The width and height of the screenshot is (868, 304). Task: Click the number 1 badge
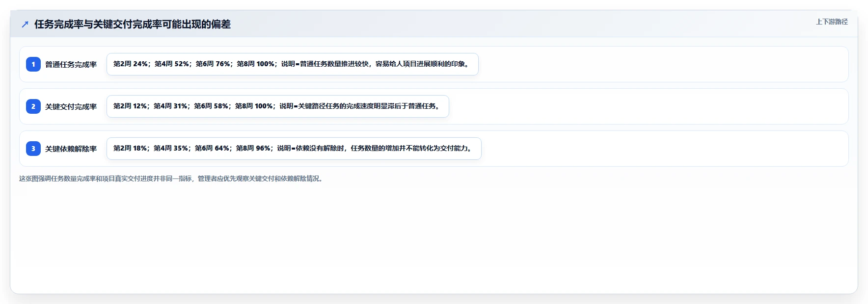(x=33, y=64)
